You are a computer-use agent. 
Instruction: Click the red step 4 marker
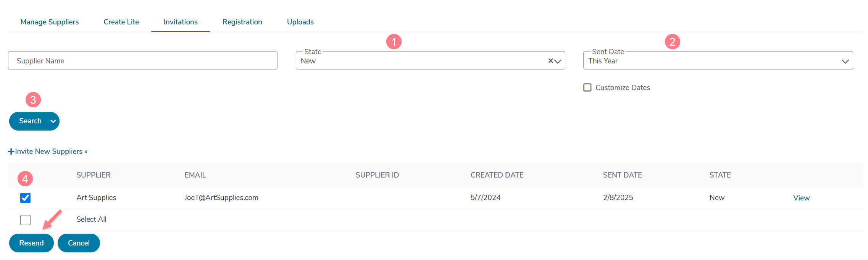click(25, 179)
